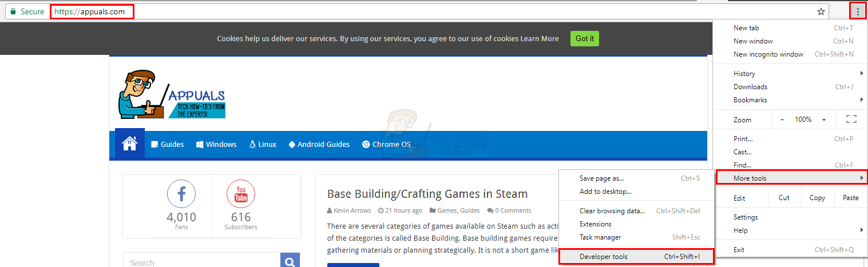868x267 pixels.
Task: Open the Chrome OS nav item
Action: 386,144
